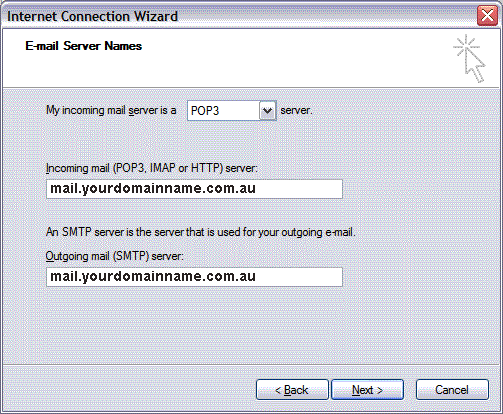Expand the incoming server type dropdown arrow

point(267,111)
